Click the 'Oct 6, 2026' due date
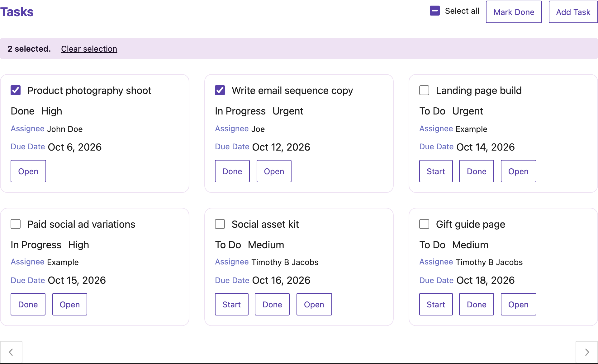The image size is (598, 364). pos(75,147)
